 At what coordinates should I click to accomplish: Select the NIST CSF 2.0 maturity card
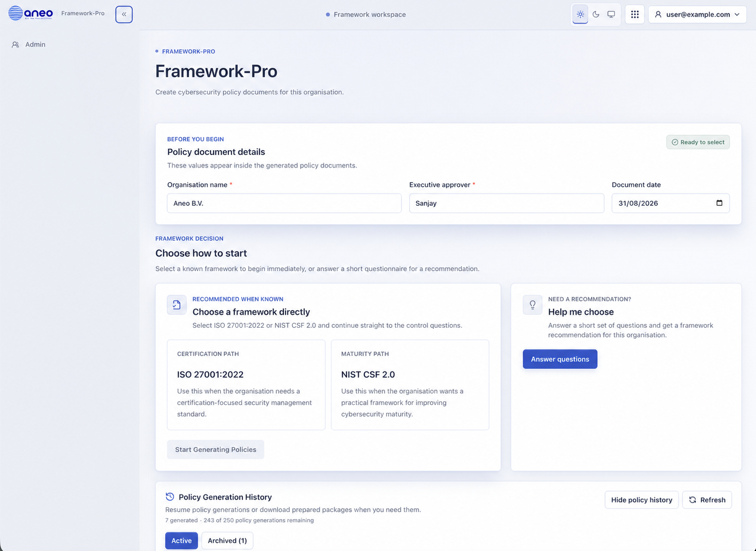410,385
